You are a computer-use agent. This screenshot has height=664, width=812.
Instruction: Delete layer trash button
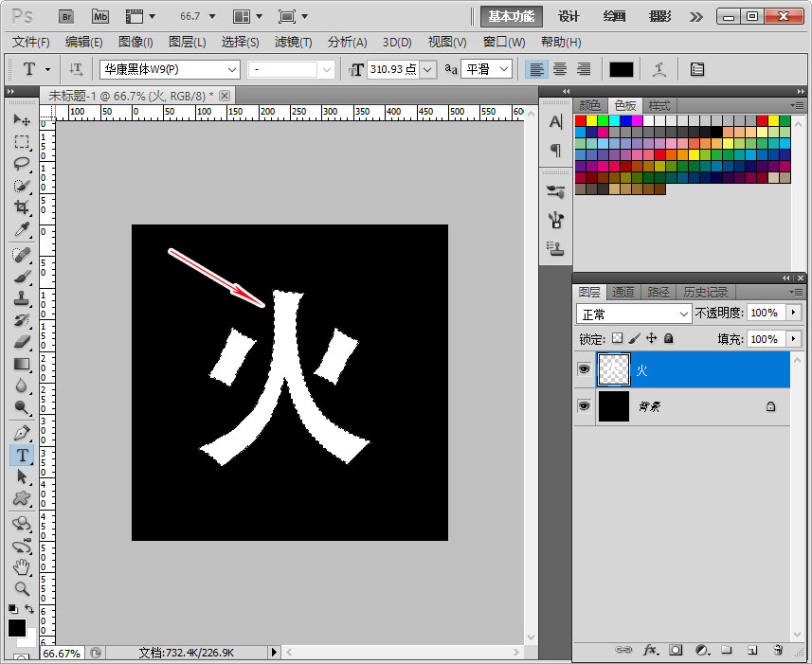pyautogui.click(x=777, y=650)
